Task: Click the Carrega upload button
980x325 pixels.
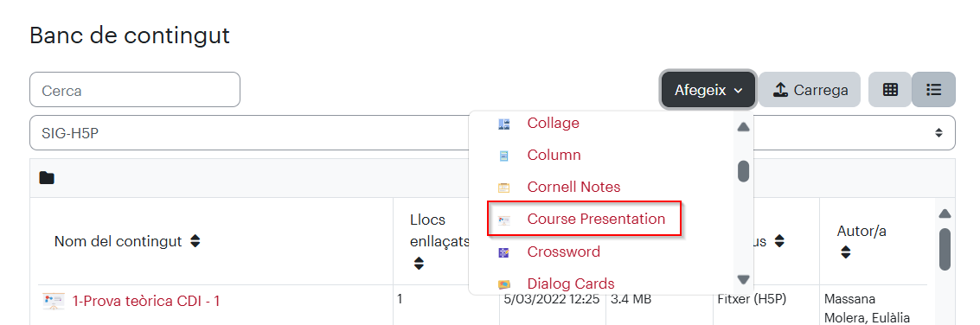Action: pos(810,90)
